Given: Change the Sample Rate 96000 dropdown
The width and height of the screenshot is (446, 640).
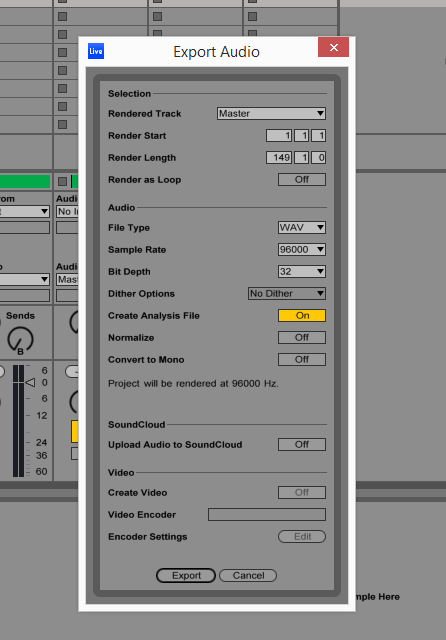Looking at the screenshot, I should coord(302,249).
